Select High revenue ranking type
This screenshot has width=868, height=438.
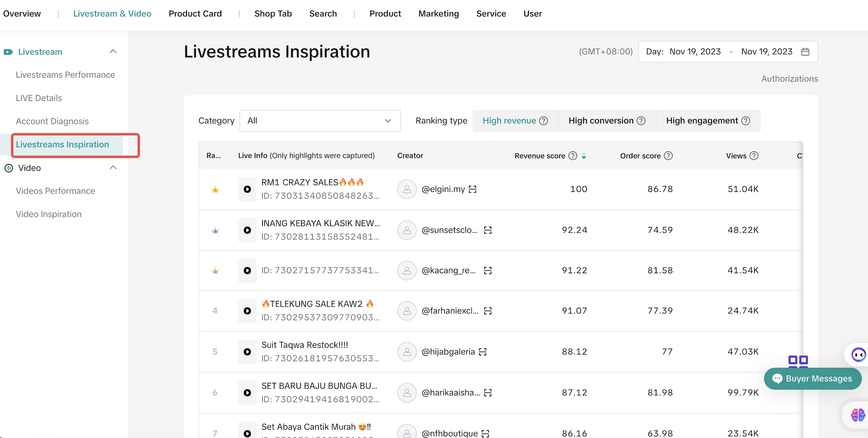coord(509,120)
